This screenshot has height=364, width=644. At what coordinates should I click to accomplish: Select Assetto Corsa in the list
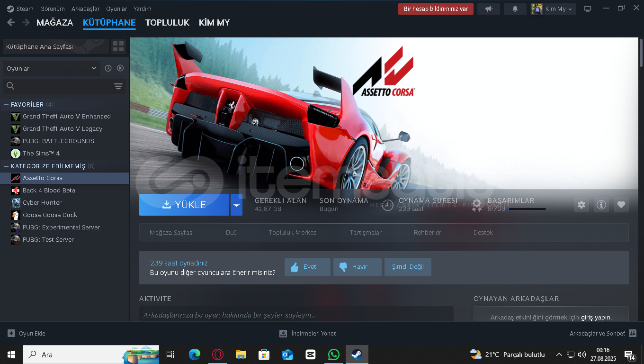point(64,178)
